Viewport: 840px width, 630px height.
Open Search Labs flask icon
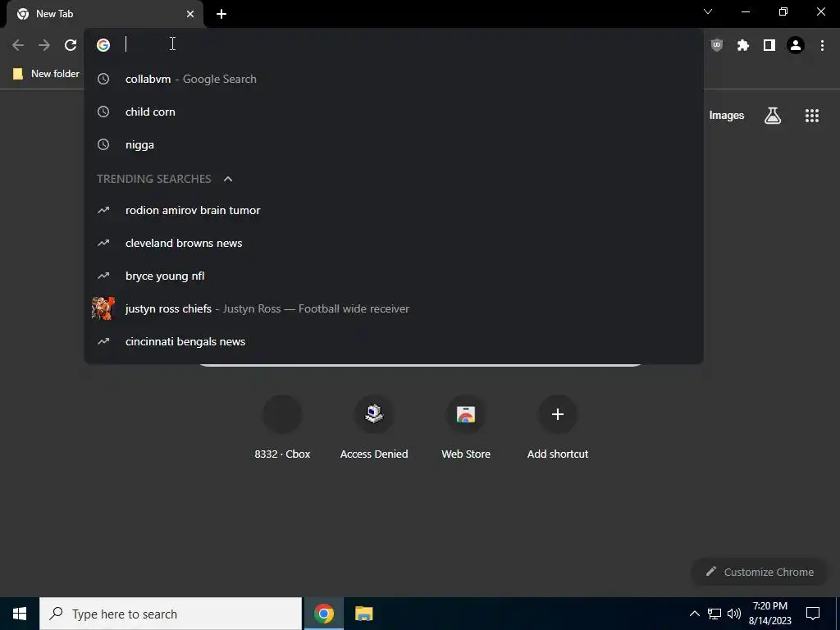coord(773,115)
